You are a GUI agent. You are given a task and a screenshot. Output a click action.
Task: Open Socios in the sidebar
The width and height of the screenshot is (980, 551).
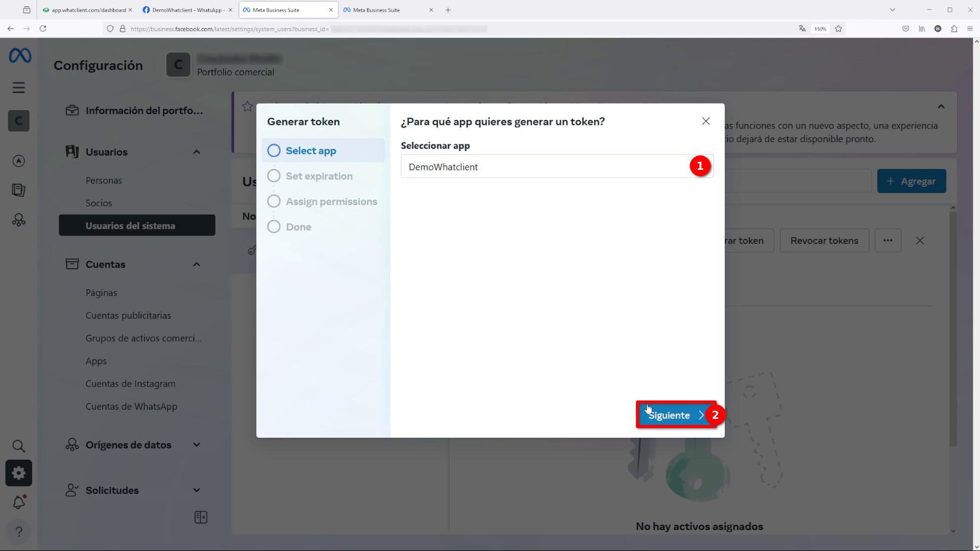(x=99, y=203)
